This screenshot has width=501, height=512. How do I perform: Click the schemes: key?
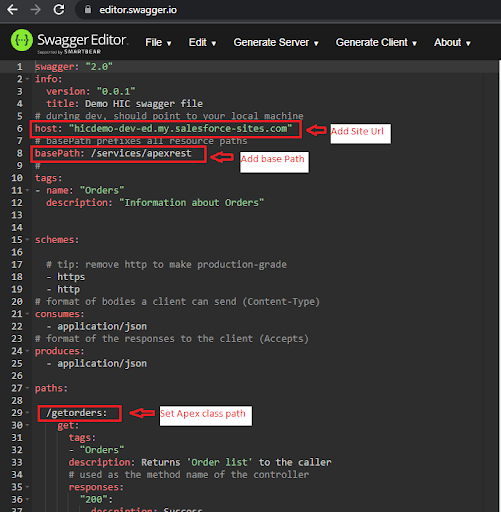pyautogui.click(x=57, y=240)
